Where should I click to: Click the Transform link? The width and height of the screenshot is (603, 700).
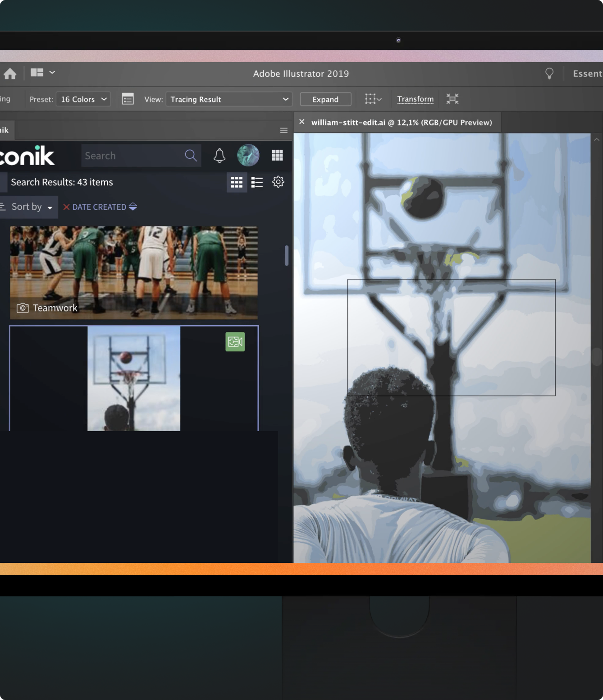point(416,99)
